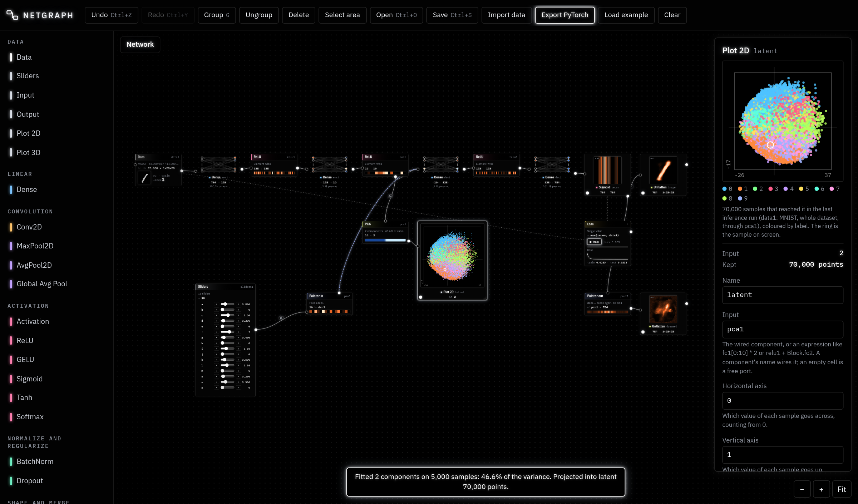Click the Vertical axis input field
This screenshot has width=858, height=504.
point(783,455)
